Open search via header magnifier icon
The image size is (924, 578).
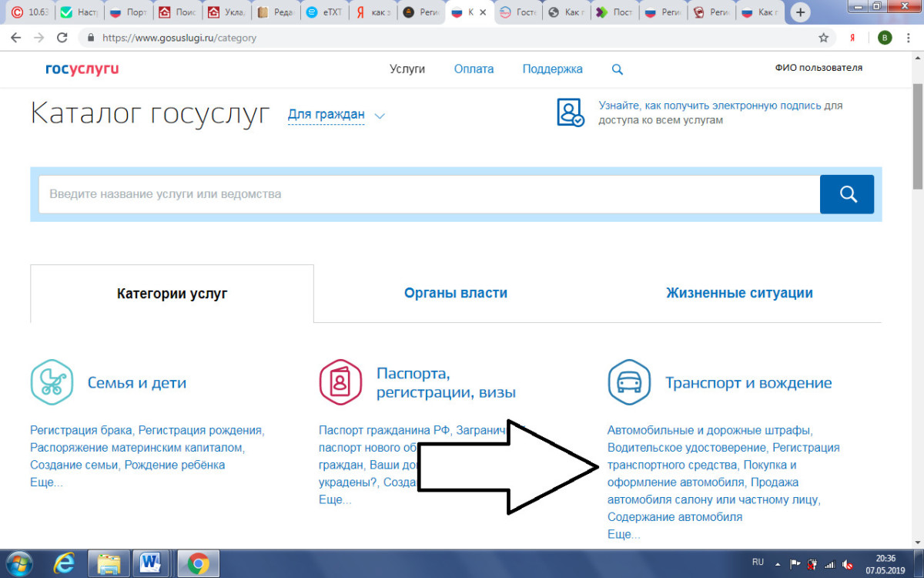coord(617,69)
